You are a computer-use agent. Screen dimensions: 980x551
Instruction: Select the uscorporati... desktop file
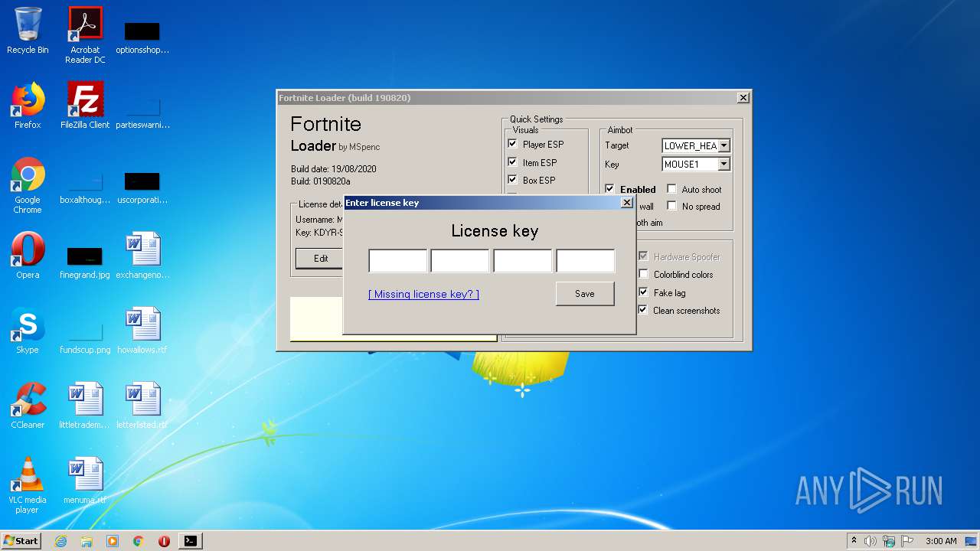pyautogui.click(x=142, y=187)
